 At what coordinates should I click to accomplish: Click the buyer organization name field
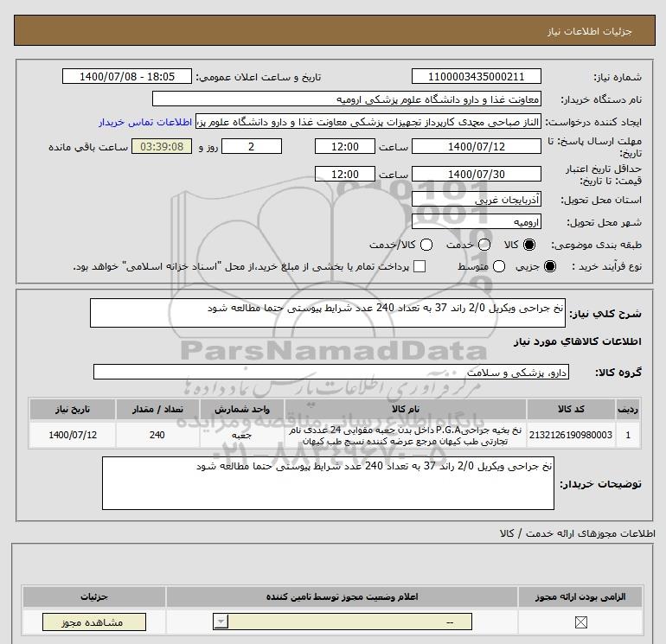click(x=347, y=99)
